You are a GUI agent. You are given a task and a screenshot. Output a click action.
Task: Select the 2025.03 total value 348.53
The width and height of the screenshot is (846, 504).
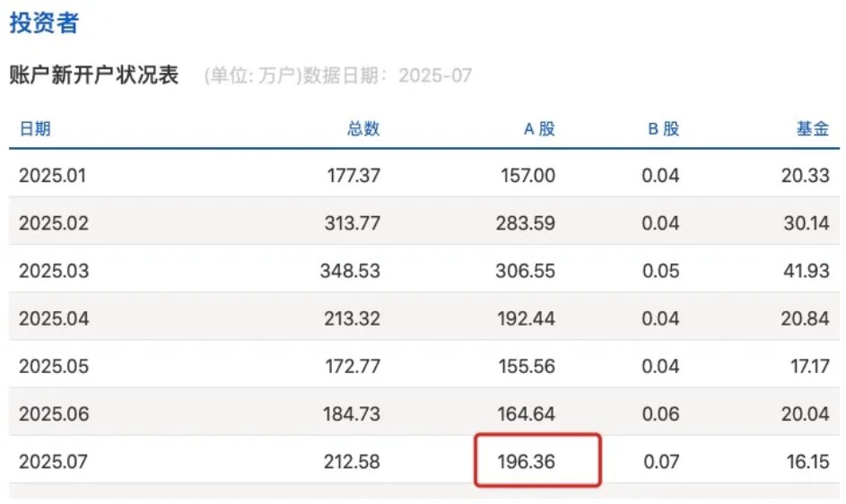350,271
